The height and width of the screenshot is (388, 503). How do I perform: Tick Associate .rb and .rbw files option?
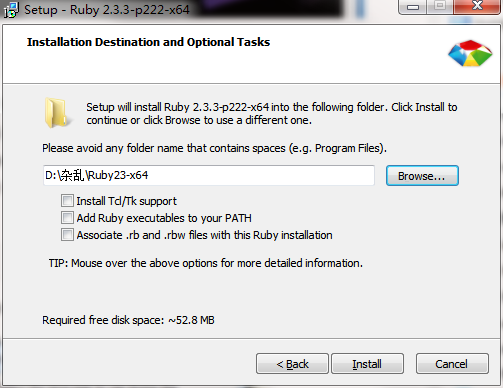coord(67,234)
